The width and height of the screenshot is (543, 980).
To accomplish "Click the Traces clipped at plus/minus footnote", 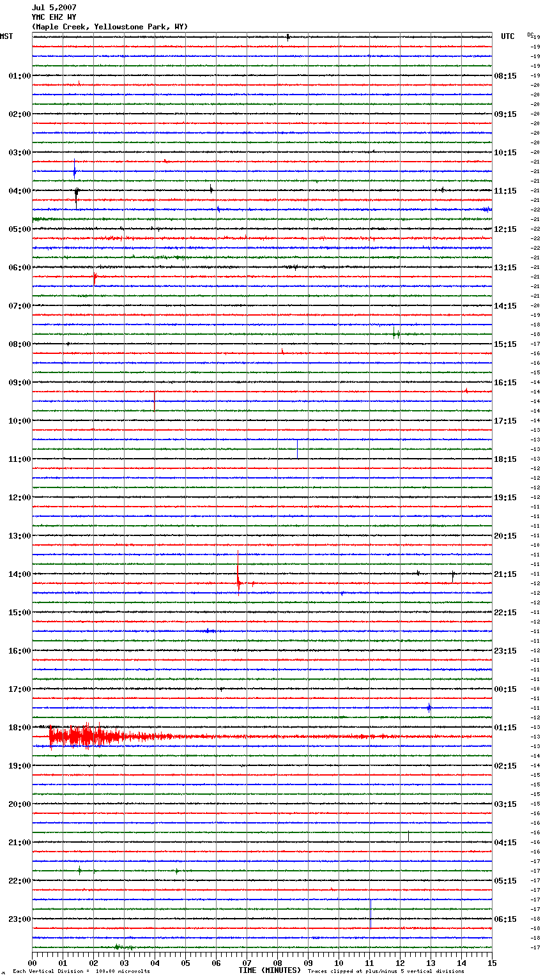I will point(386,972).
